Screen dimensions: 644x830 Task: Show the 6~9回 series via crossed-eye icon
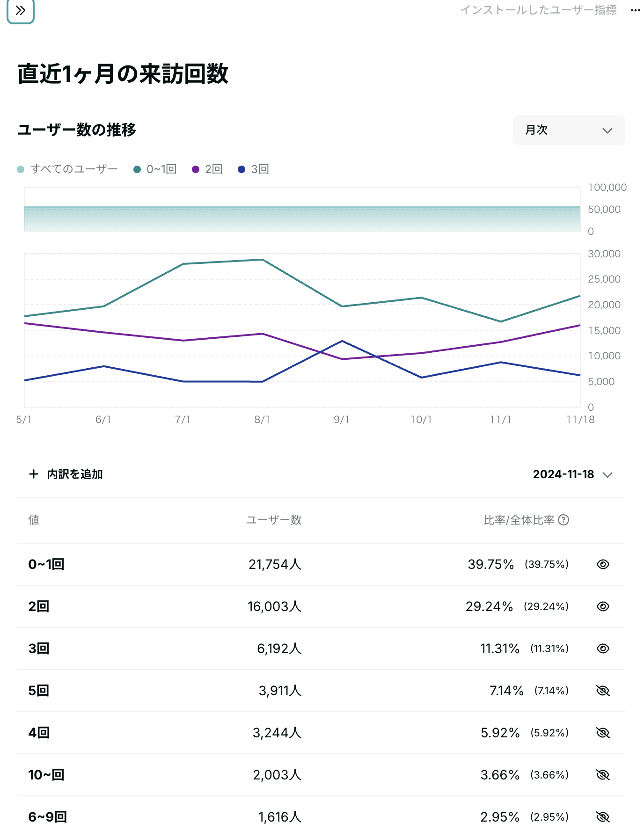pyautogui.click(x=603, y=817)
